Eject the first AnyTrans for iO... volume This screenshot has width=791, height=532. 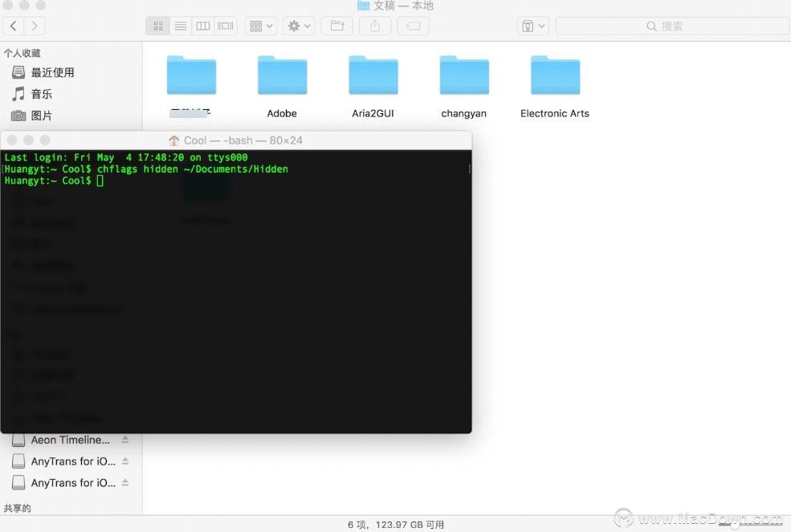click(x=125, y=461)
